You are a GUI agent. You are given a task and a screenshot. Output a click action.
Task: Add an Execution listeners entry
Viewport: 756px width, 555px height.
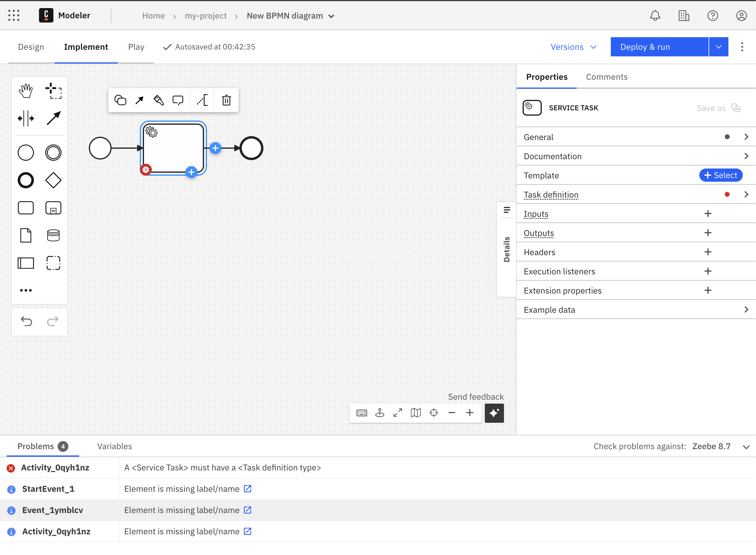(708, 271)
